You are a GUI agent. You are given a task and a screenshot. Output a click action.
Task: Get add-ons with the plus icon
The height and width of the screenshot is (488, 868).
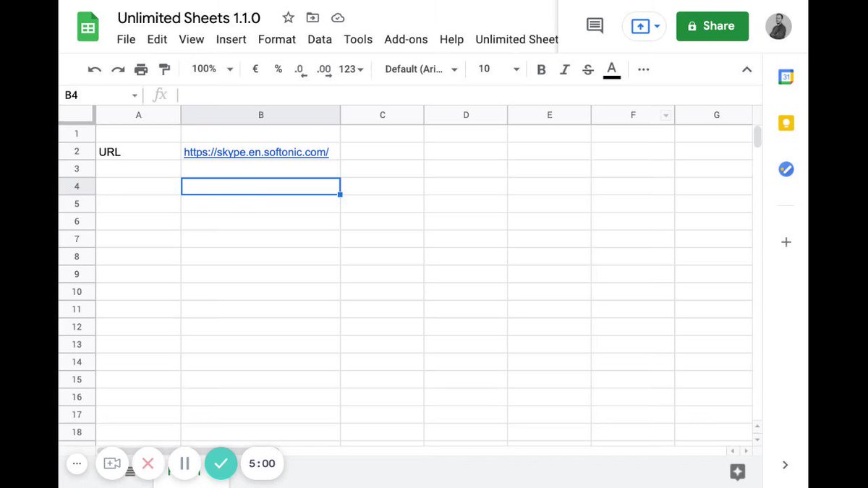point(786,242)
